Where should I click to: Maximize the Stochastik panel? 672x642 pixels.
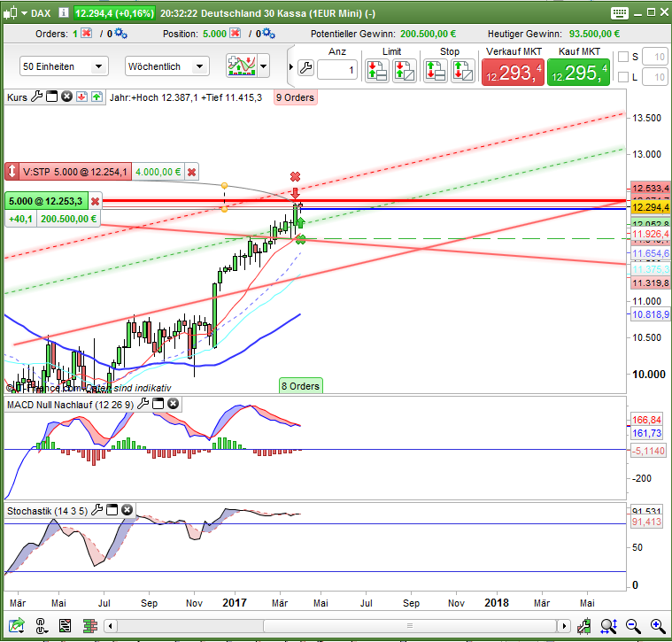point(112,510)
